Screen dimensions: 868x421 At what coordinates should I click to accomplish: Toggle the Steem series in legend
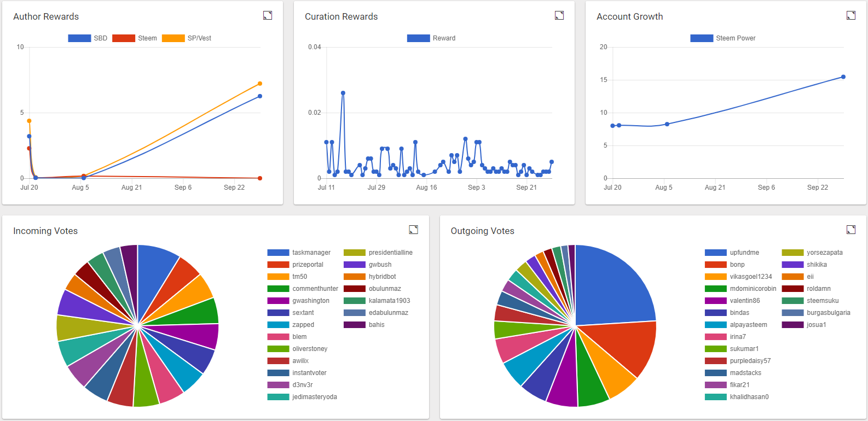click(135, 38)
